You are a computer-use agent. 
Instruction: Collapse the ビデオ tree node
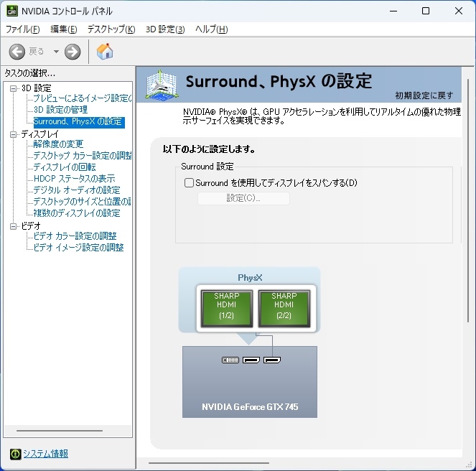(x=13, y=226)
